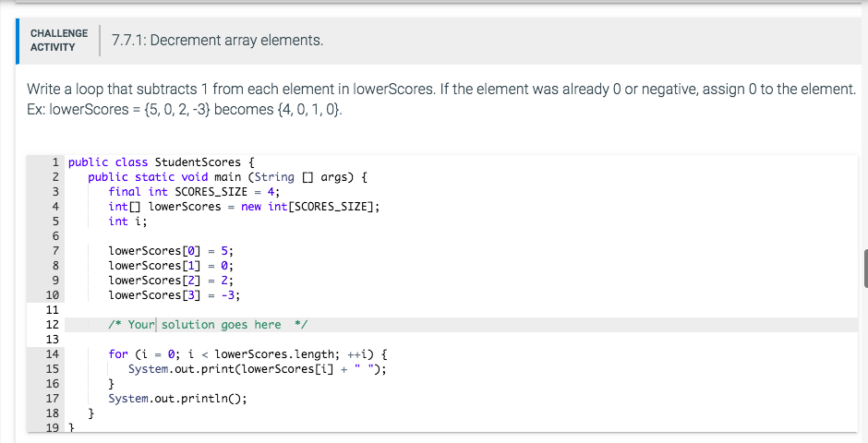Click the title '7.7.1: Decrement array elements.'
The width and height of the screenshot is (868, 443).
218,41
